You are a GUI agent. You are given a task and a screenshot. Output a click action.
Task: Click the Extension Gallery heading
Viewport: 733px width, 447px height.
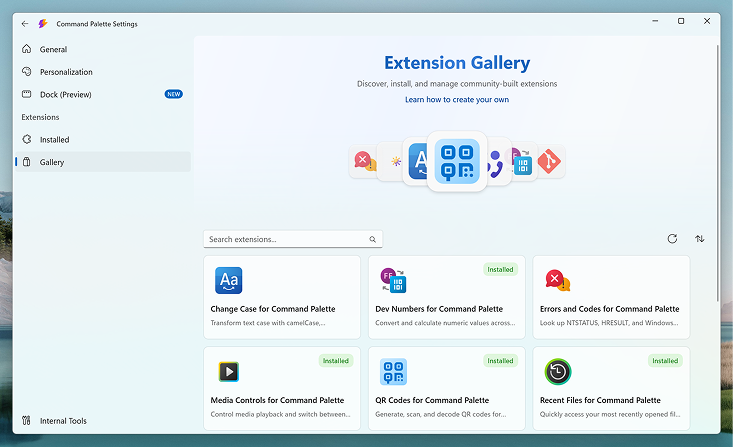click(x=457, y=63)
